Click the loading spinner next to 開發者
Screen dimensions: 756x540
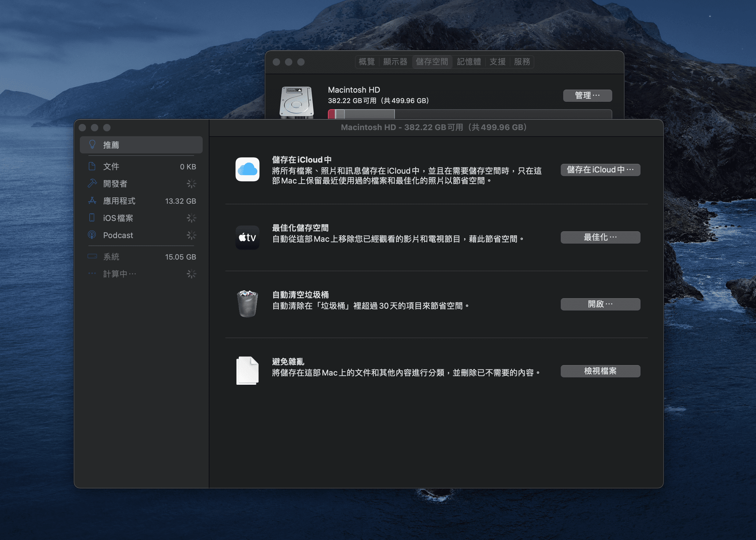point(191,183)
